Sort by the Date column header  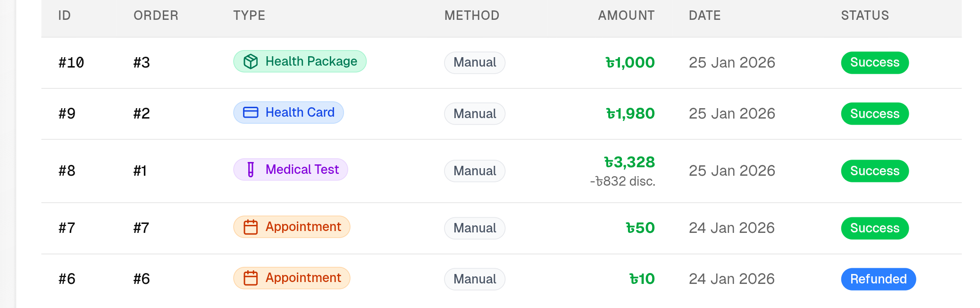coord(704,16)
